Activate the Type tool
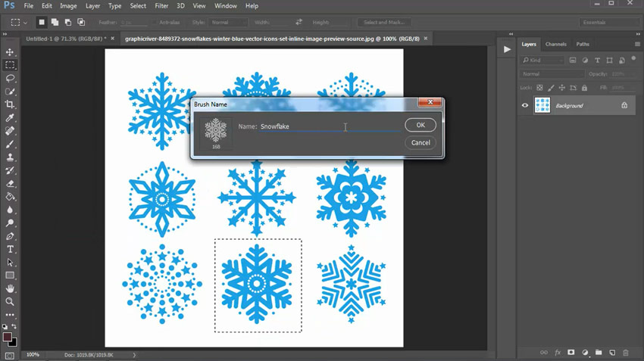 (10, 249)
